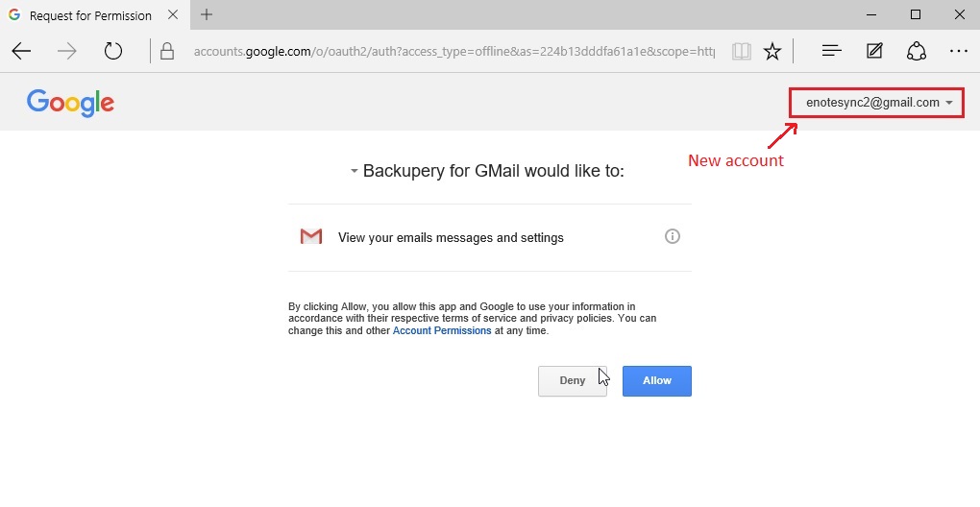Open the Account Permissions link
Screen dimensions: 980x507
[x=442, y=331]
